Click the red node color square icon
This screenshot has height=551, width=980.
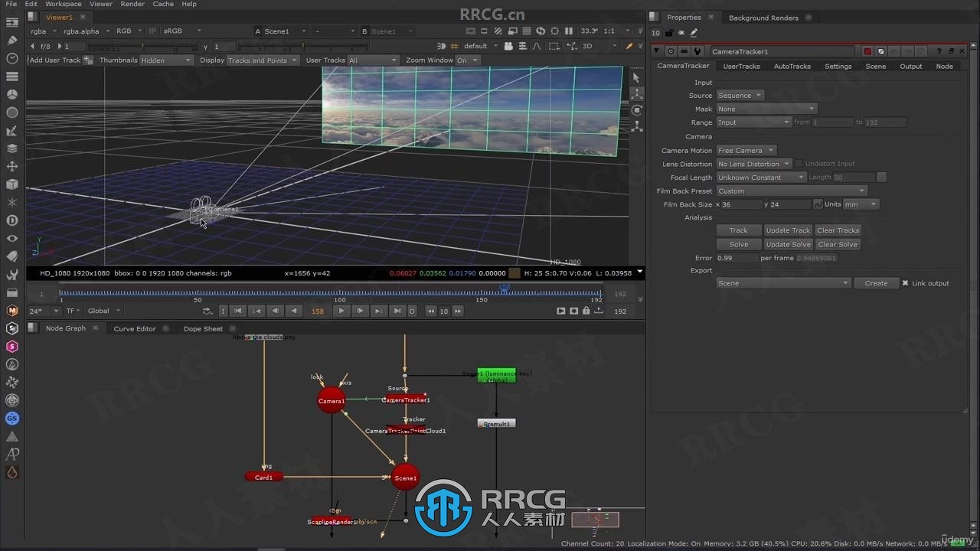(x=867, y=51)
